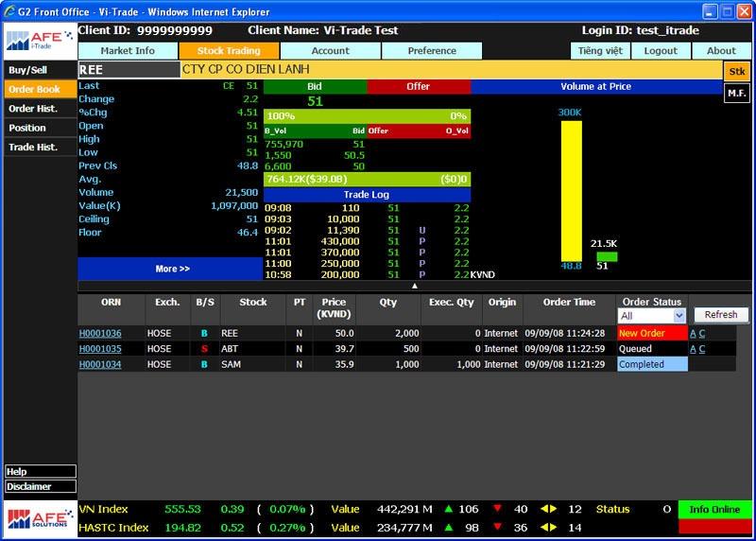Open the Order Status dropdown
Image resolution: width=756 pixels, height=541 pixels.
[651, 316]
